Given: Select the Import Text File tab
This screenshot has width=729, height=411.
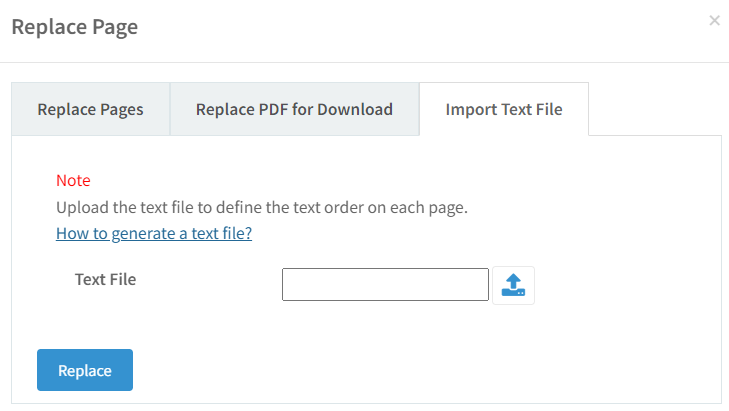Looking at the screenshot, I should point(504,109).
